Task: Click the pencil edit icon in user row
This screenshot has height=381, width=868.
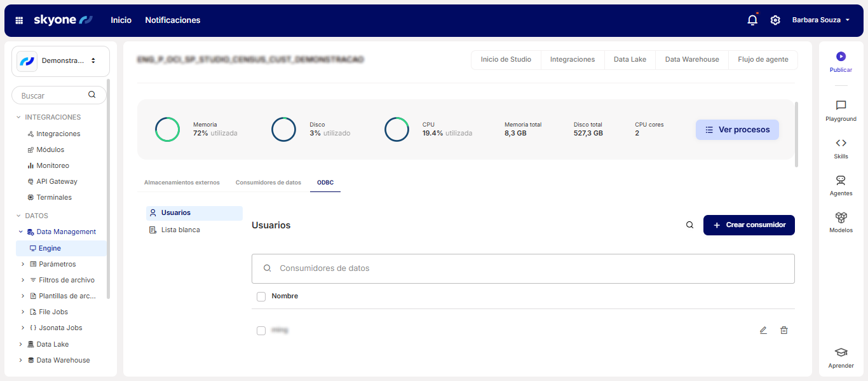Action: tap(763, 330)
